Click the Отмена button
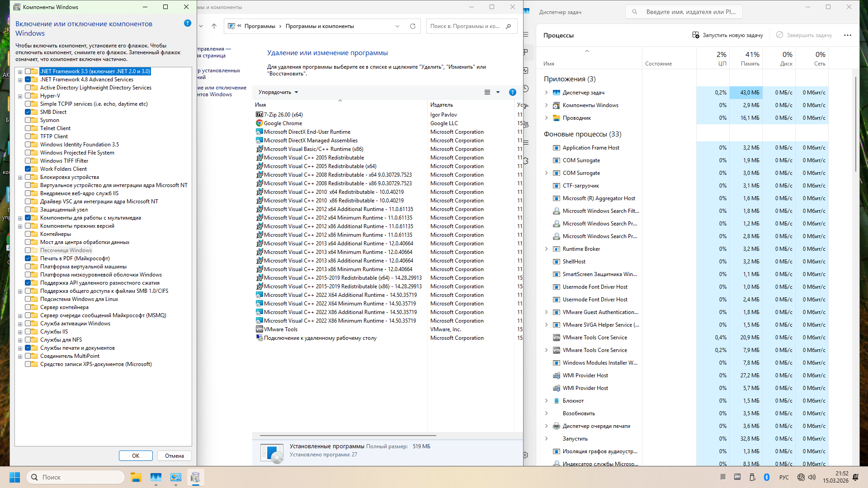Image resolution: width=868 pixels, height=488 pixels. 174,455
